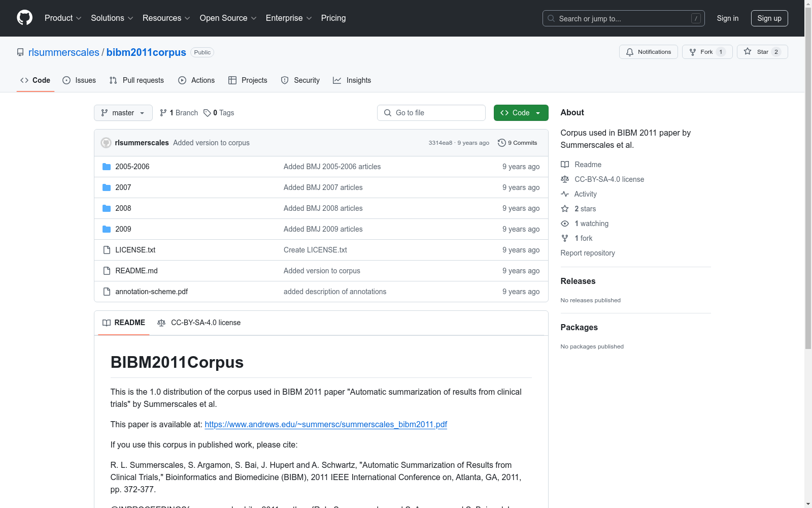Open commit hash 3314ea8

pos(441,143)
